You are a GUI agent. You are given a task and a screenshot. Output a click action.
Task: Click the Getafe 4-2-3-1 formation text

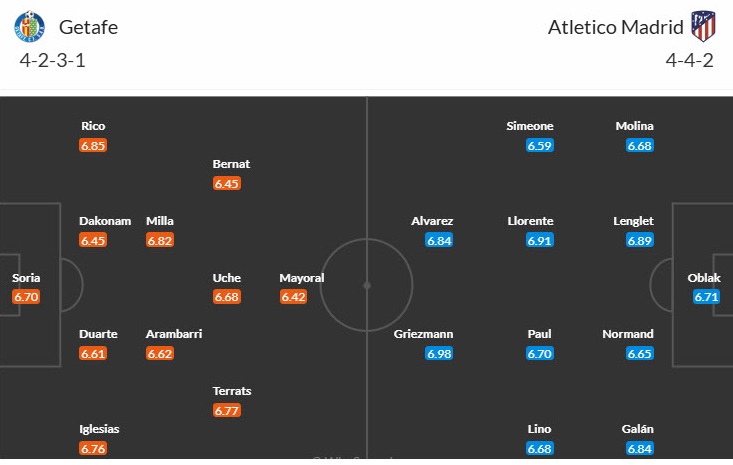coord(52,61)
